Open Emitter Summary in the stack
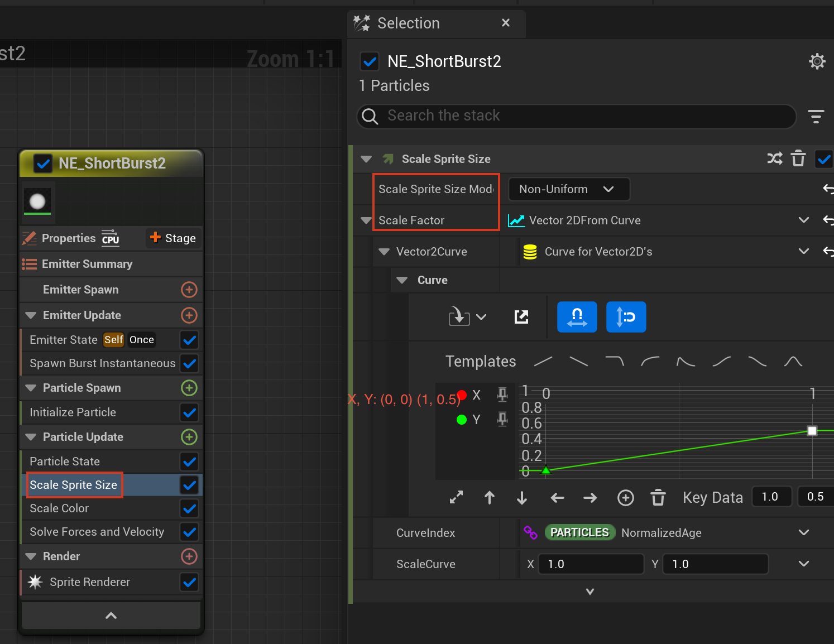This screenshot has width=834, height=644. point(111,264)
